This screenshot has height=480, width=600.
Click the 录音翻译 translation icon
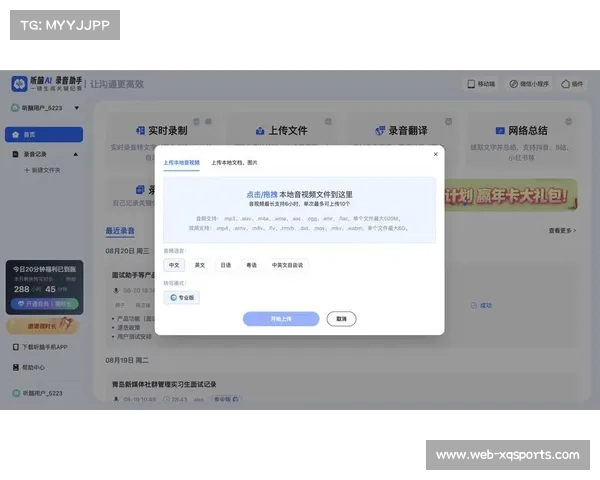(379, 131)
